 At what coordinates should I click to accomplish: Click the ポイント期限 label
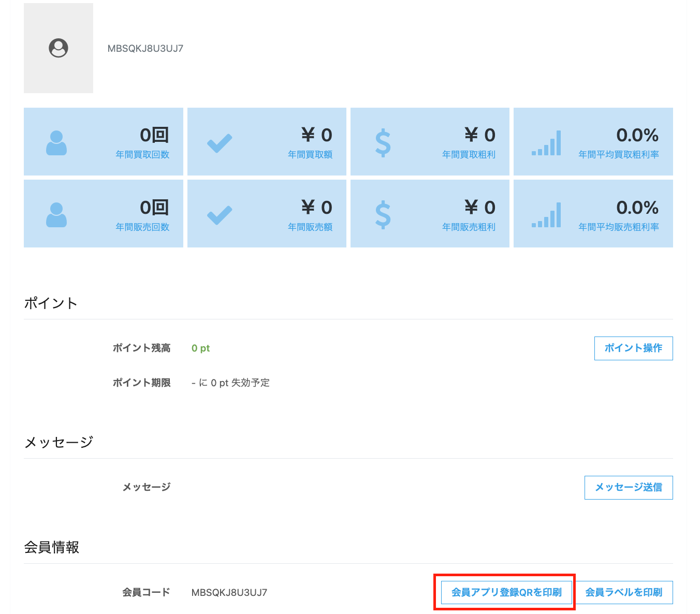pos(142,383)
